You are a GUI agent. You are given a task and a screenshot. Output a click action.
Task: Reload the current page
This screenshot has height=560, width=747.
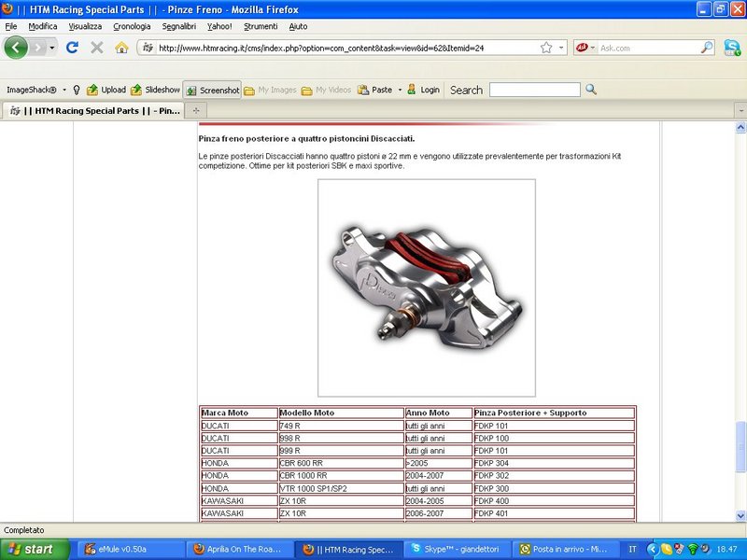(72, 48)
